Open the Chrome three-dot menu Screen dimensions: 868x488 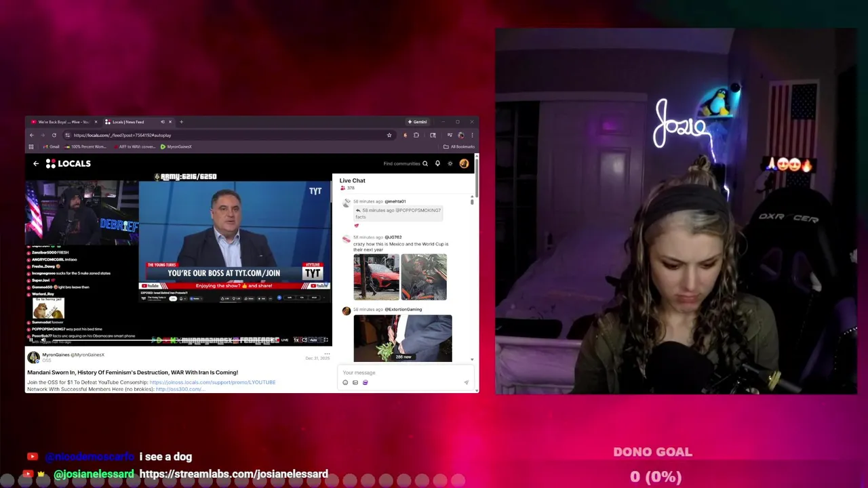coord(472,135)
